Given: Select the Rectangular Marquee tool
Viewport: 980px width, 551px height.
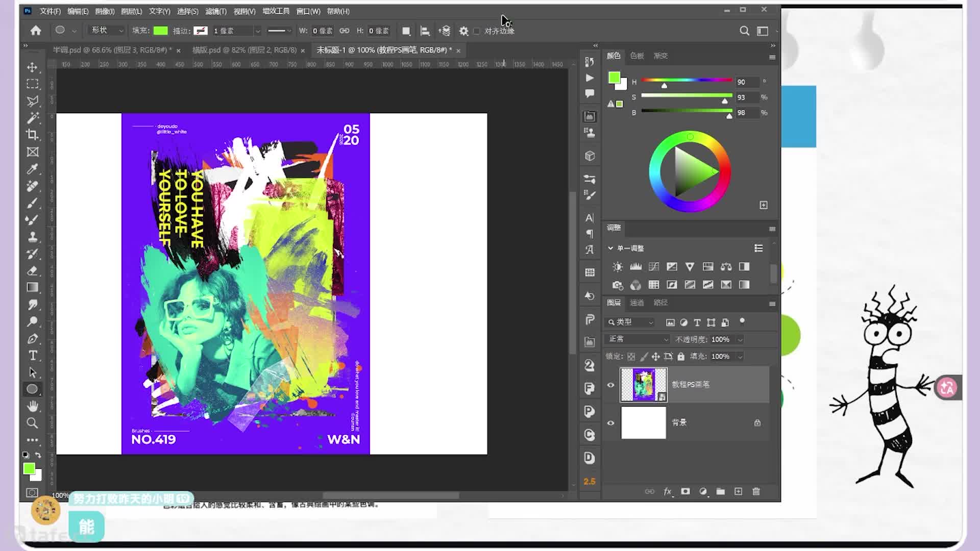Looking at the screenshot, I should pyautogui.click(x=33, y=84).
